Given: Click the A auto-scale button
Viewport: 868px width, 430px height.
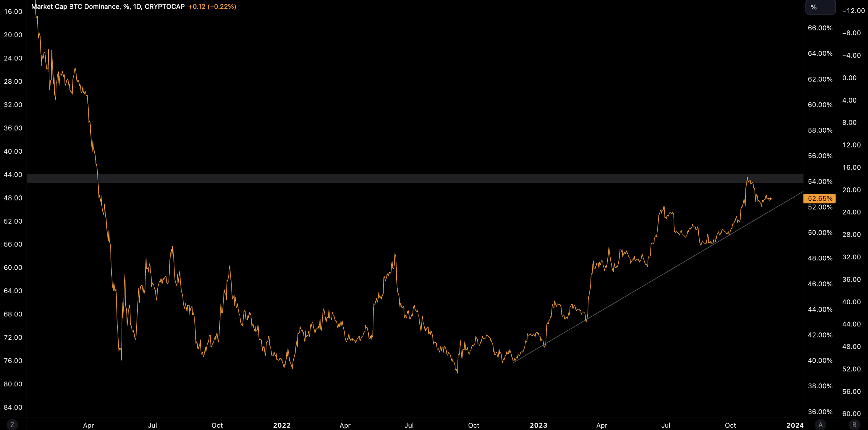Looking at the screenshot, I should 820,425.
